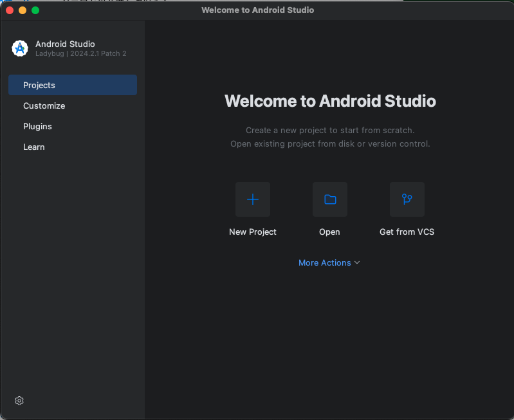Image resolution: width=514 pixels, height=420 pixels.
Task: Select the Projects tab in sidebar
Action: (73, 85)
